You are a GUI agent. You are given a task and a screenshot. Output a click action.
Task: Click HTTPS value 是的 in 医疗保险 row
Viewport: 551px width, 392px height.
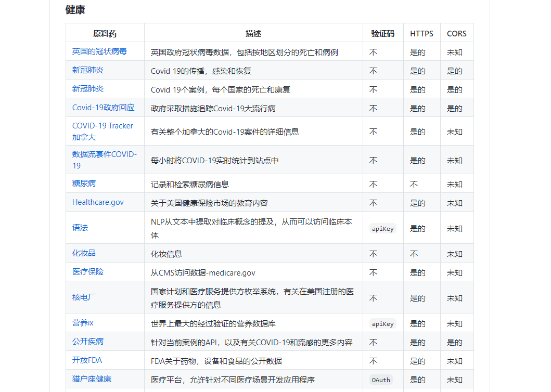pos(418,273)
